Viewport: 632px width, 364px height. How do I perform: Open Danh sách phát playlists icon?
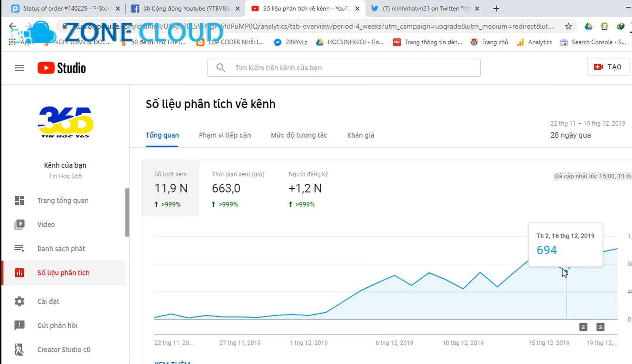point(19,248)
